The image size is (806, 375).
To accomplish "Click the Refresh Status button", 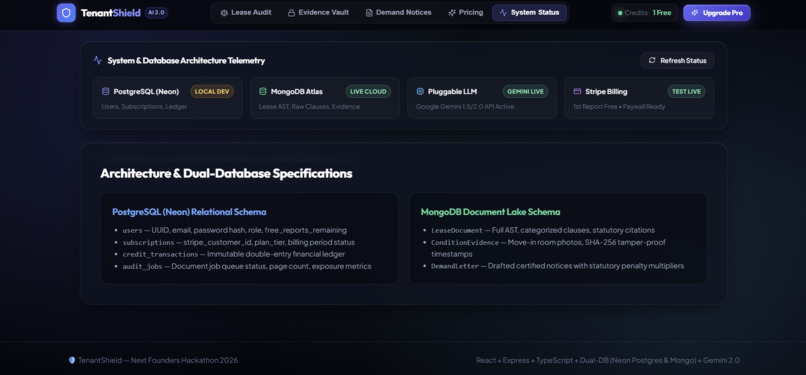I will pyautogui.click(x=677, y=61).
